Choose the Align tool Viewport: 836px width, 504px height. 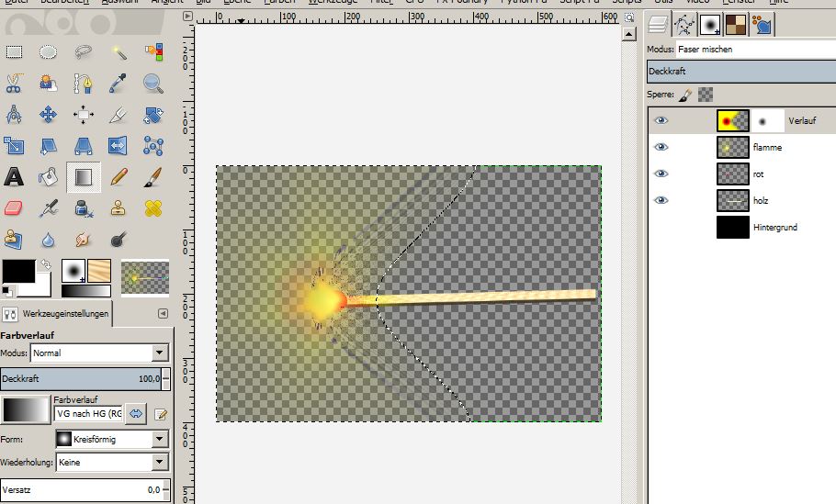[x=84, y=115]
